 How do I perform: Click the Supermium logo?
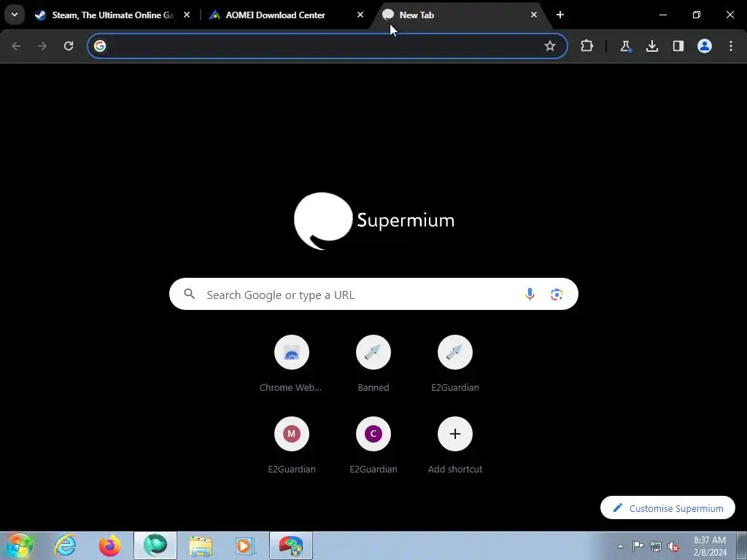coord(374,221)
